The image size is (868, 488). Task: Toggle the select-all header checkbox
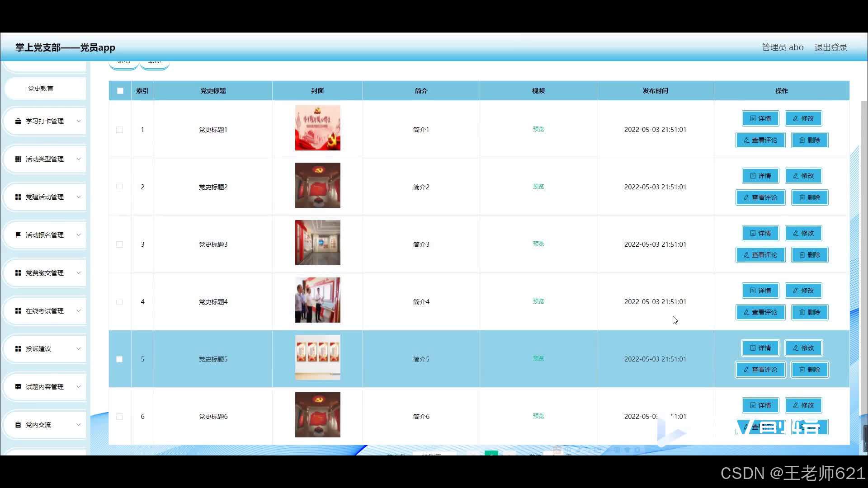click(x=120, y=91)
